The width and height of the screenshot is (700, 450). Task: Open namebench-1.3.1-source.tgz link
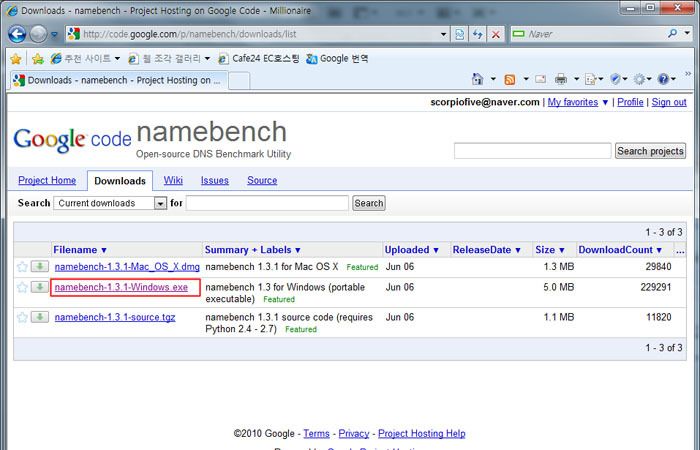115,317
